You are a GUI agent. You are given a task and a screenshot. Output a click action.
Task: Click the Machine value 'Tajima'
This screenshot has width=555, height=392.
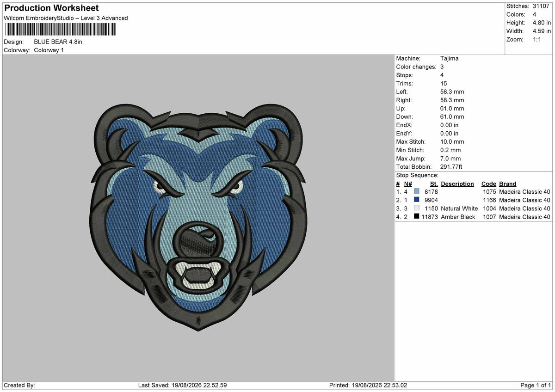(x=450, y=58)
